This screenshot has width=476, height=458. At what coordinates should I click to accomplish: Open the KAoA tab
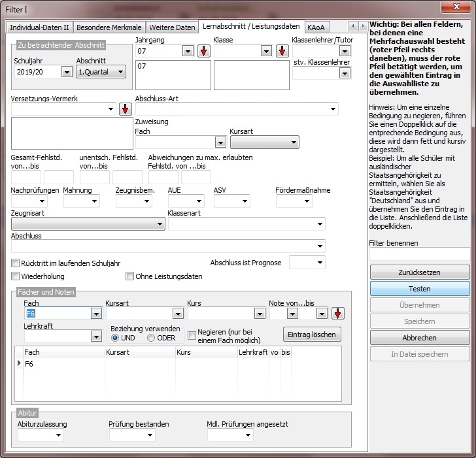click(x=317, y=27)
